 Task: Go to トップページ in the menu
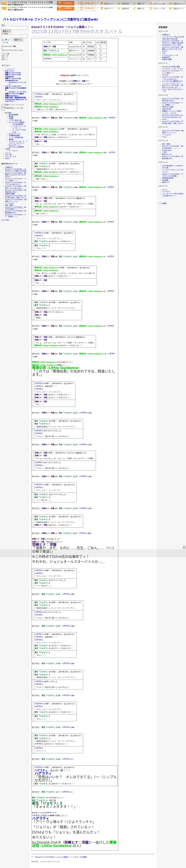click(10, 69)
